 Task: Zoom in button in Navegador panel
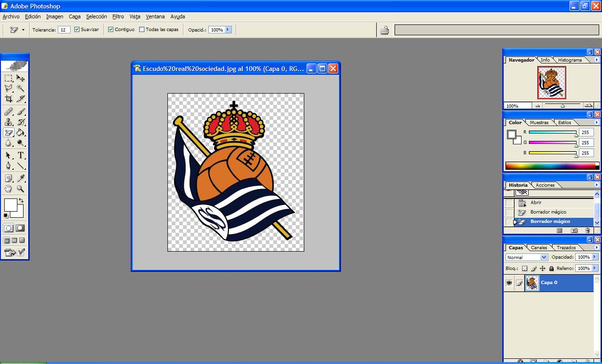[x=588, y=106]
